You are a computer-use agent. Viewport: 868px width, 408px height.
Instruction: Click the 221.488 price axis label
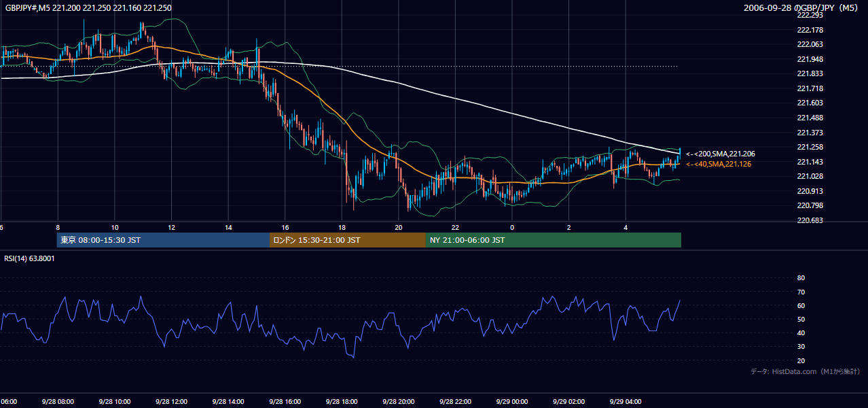[810, 118]
